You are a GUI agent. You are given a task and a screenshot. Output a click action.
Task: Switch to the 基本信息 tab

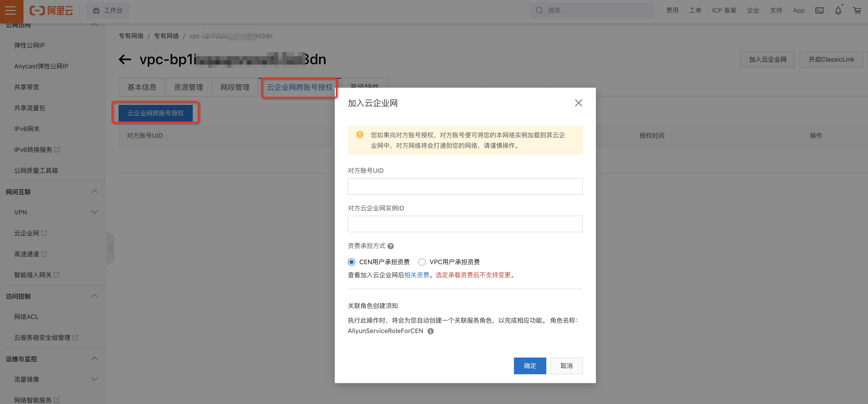coord(142,87)
